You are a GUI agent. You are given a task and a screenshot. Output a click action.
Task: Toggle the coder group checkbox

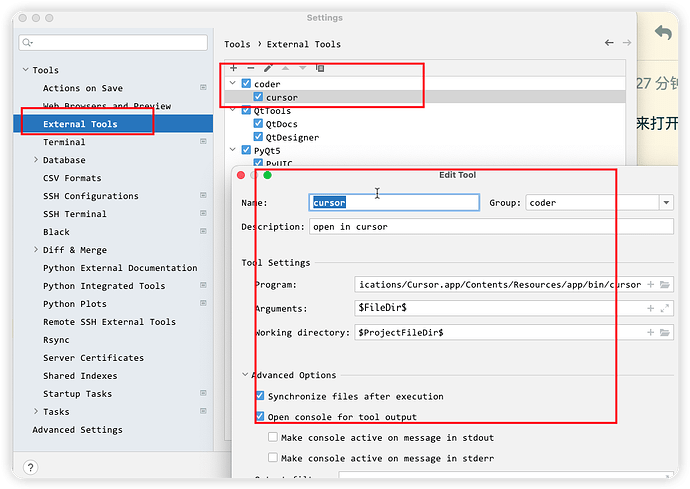click(246, 83)
